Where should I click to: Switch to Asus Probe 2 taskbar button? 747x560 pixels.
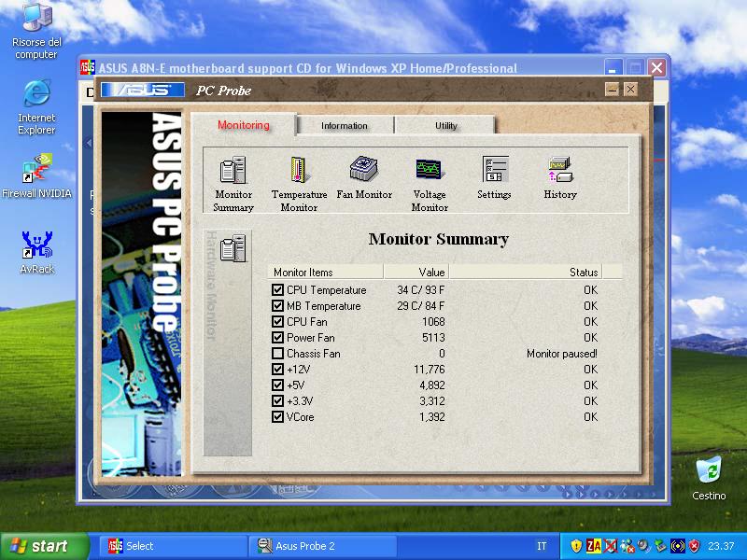321,546
